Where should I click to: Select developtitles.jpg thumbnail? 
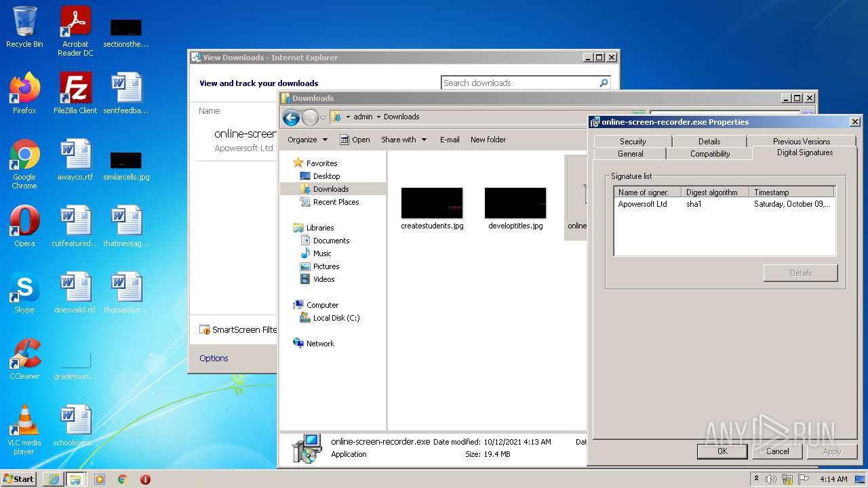[x=515, y=209]
